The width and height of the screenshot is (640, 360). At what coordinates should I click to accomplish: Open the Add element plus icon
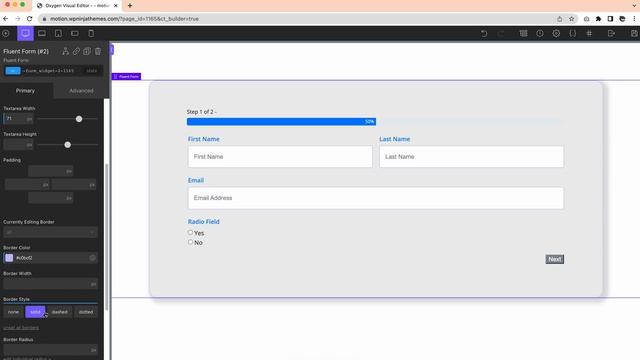(x=6, y=33)
